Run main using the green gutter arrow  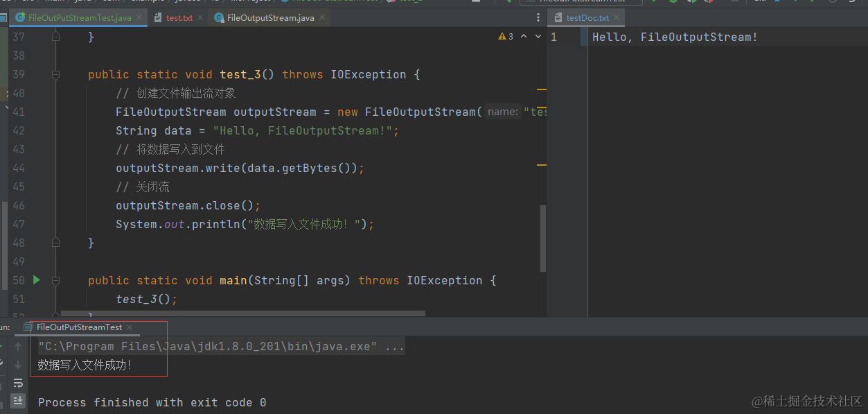37,280
